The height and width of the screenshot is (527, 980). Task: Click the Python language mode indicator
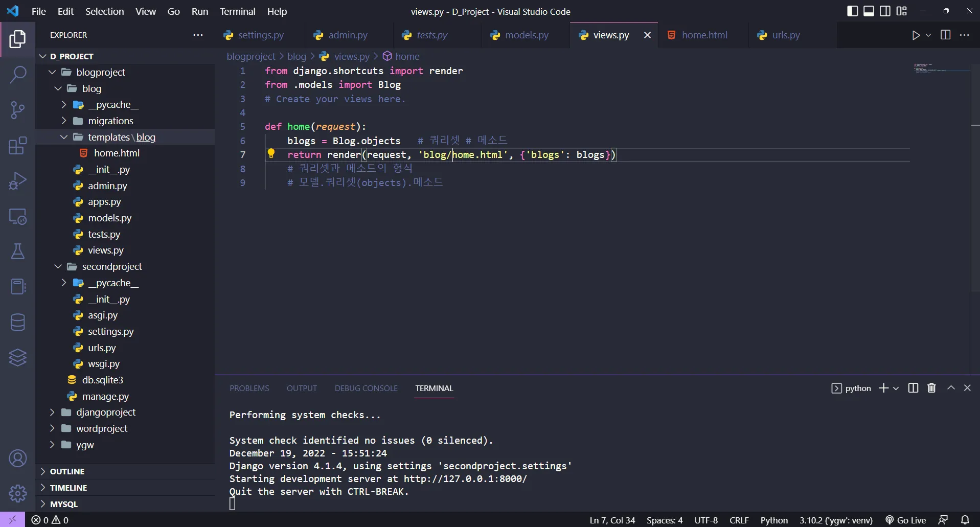pos(773,520)
